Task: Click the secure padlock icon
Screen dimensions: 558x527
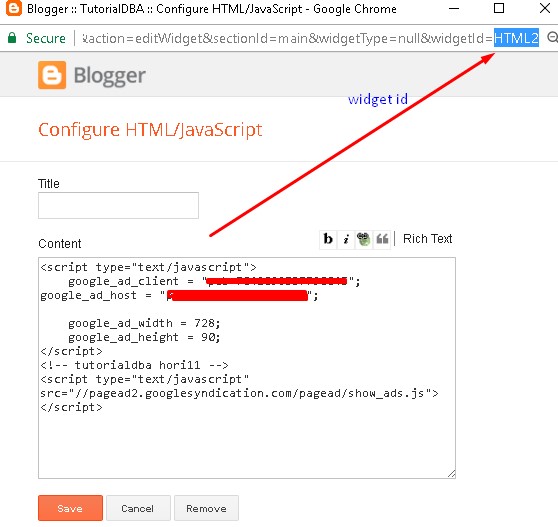Action: click(x=12, y=38)
